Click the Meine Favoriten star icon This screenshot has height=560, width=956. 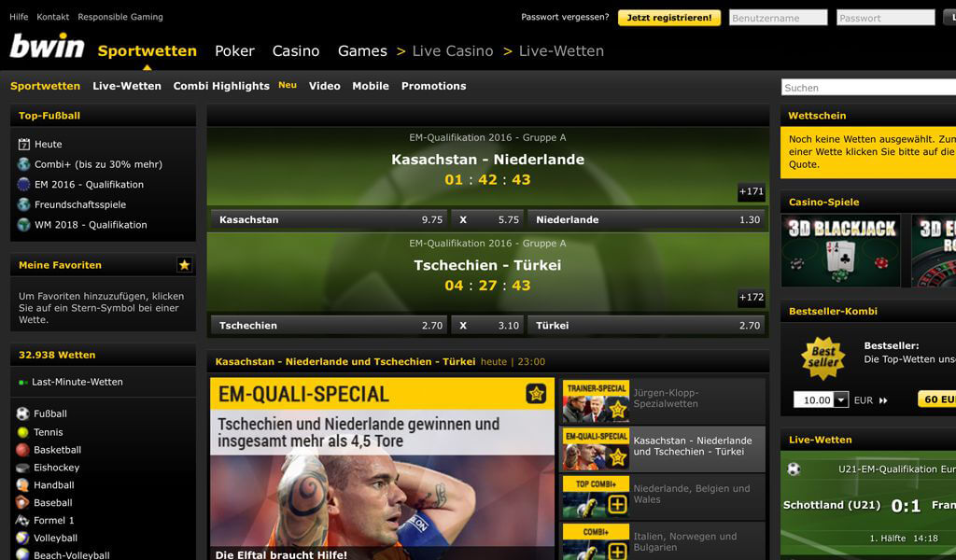(x=184, y=264)
